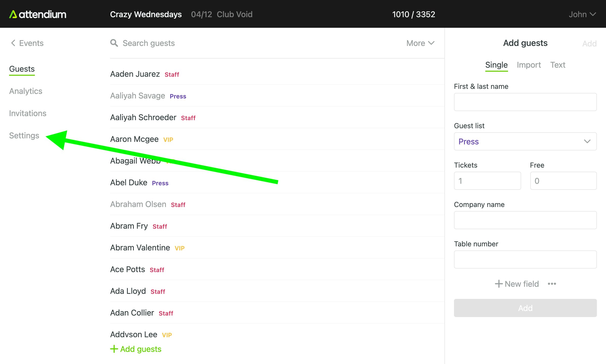Click the back chevron beside Events
This screenshot has width=606, height=364.
(13, 43)
